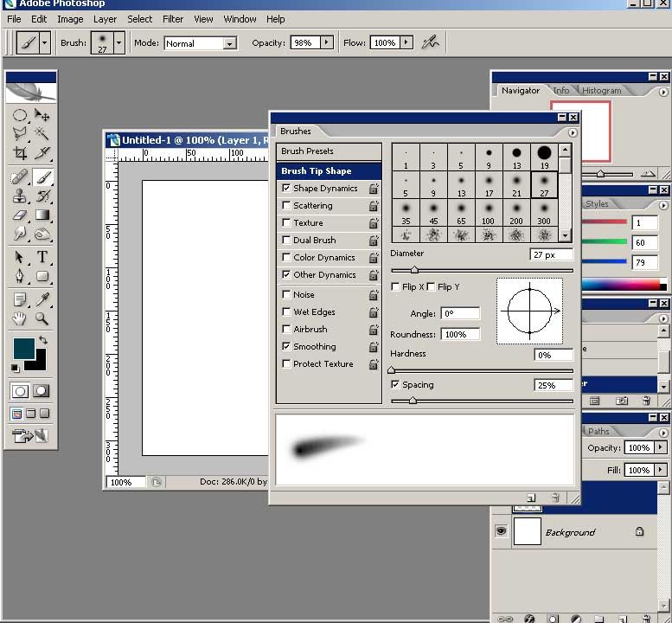Screen dimensions: 672x623
Task: Open the Brush preset picker dropdown arrow
Action: tap(119, 42)
